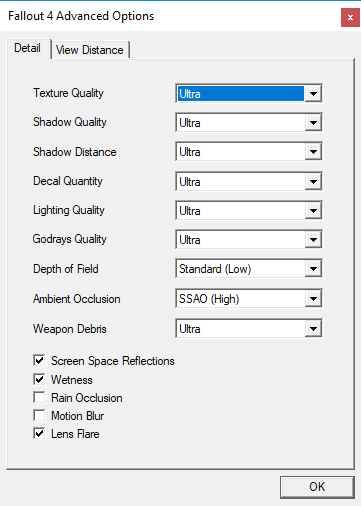Open the Godrays Quality dropdown

tap(249, 240)
